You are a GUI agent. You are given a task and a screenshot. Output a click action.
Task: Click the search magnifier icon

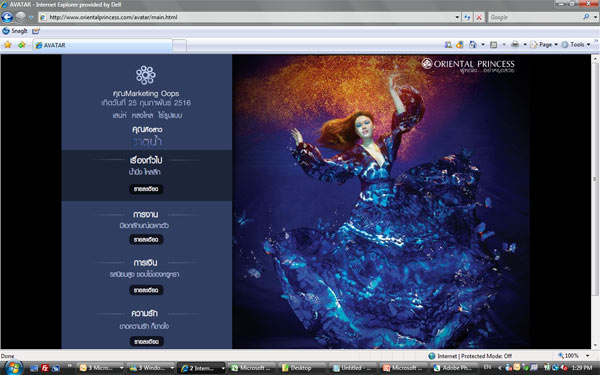point(586,17)
